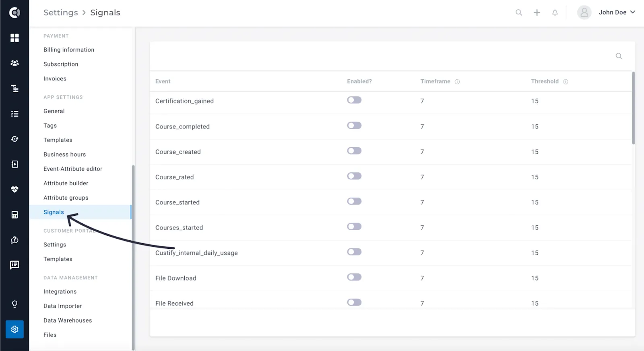Click the search icon in signals table

tap(619, 56)
